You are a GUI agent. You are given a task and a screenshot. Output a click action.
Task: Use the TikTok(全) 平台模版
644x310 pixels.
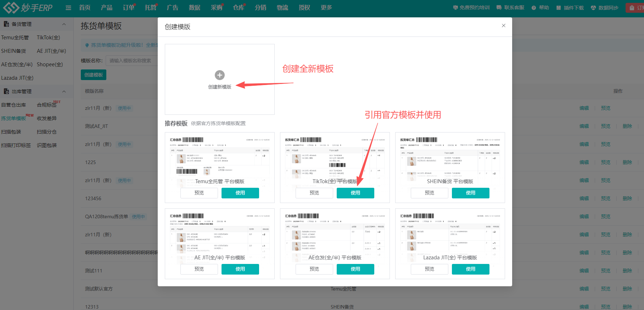click(x=355, y=193)
